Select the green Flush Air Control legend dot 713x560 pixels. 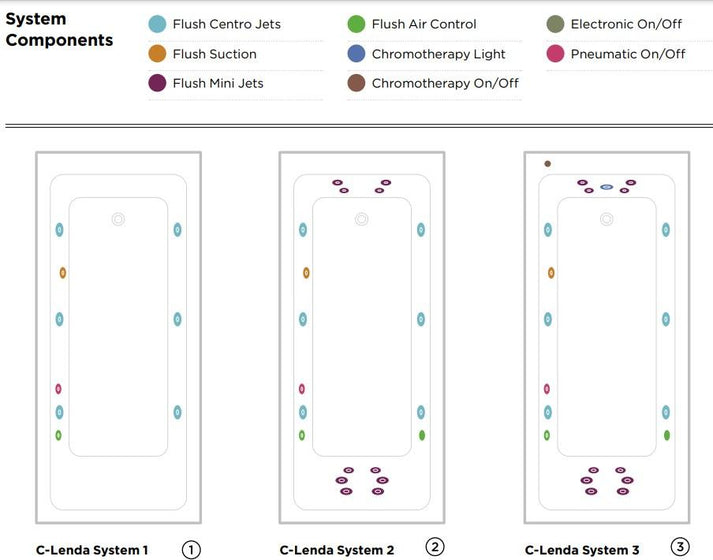click(x=356, y=24)
